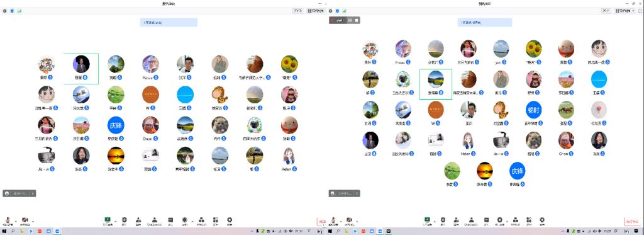Expand the arrow beside the right window's record button

point(508,221)
